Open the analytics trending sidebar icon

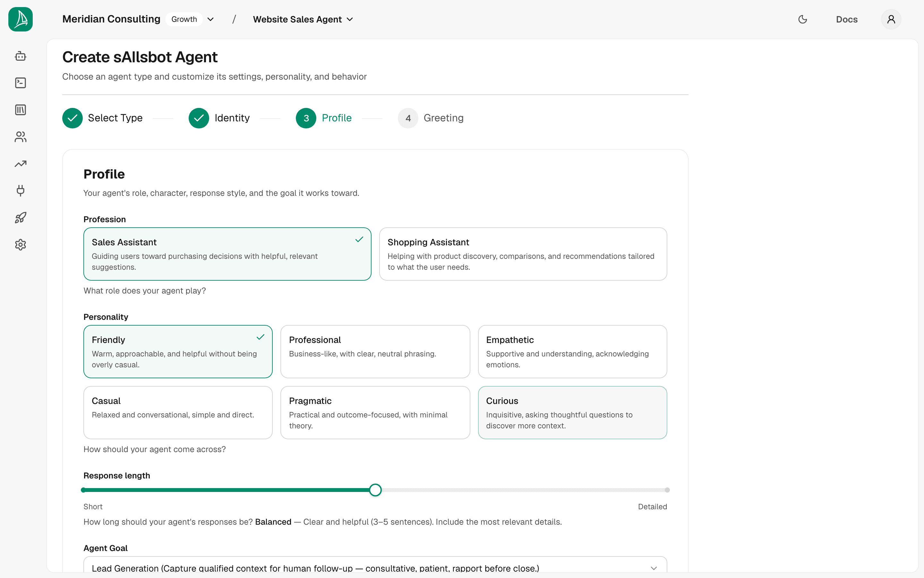click(21, 164)
